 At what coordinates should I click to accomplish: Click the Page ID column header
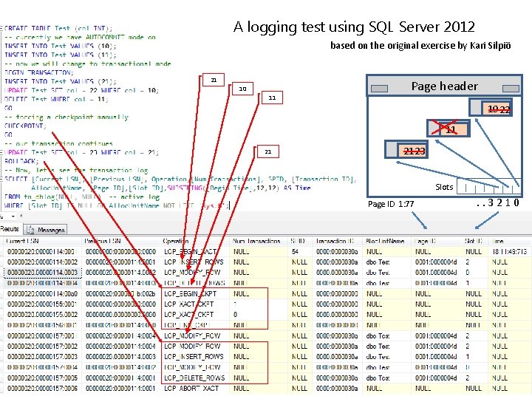(x=437, y=241)
